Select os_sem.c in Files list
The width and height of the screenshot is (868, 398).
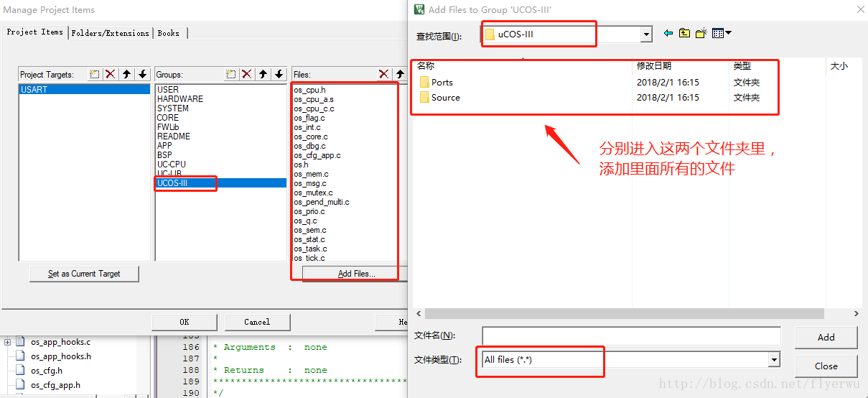click(310, 230)
